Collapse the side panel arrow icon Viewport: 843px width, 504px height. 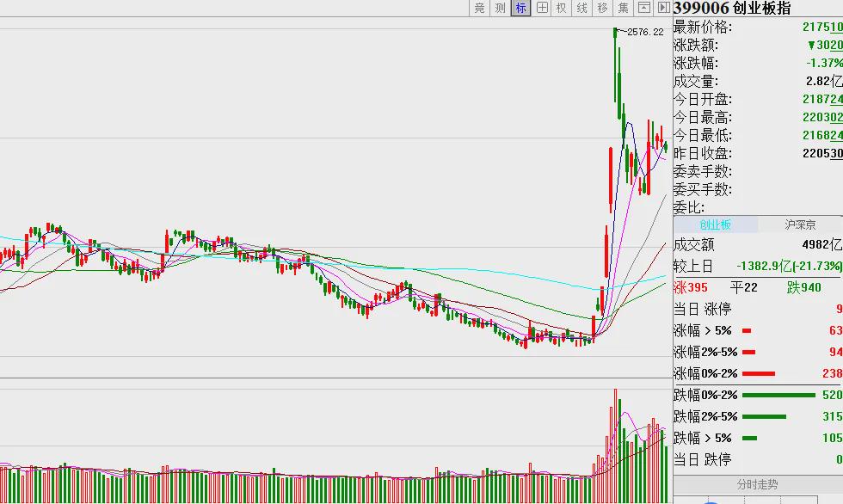pos(663,8)
